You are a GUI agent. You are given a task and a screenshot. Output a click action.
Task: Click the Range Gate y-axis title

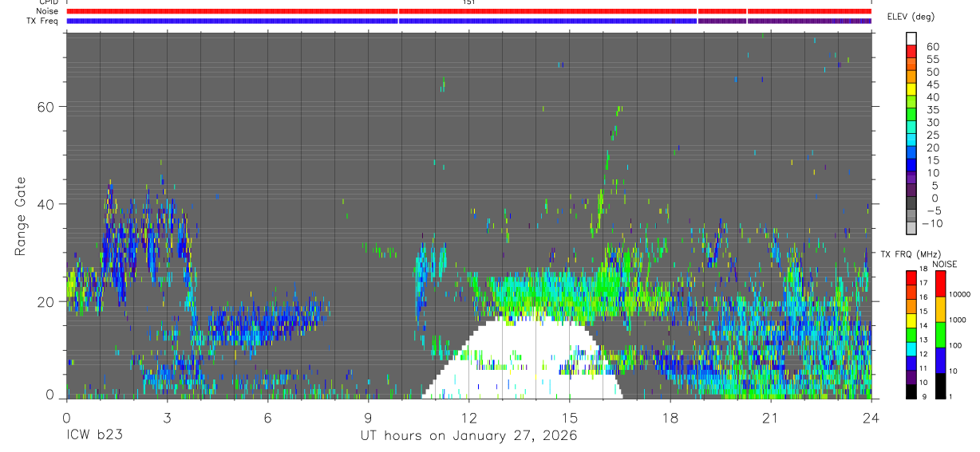point(19,215)
